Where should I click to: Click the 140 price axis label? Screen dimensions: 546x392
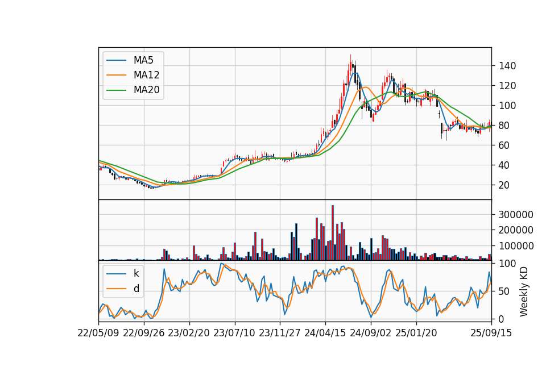(x=507, y=66)
